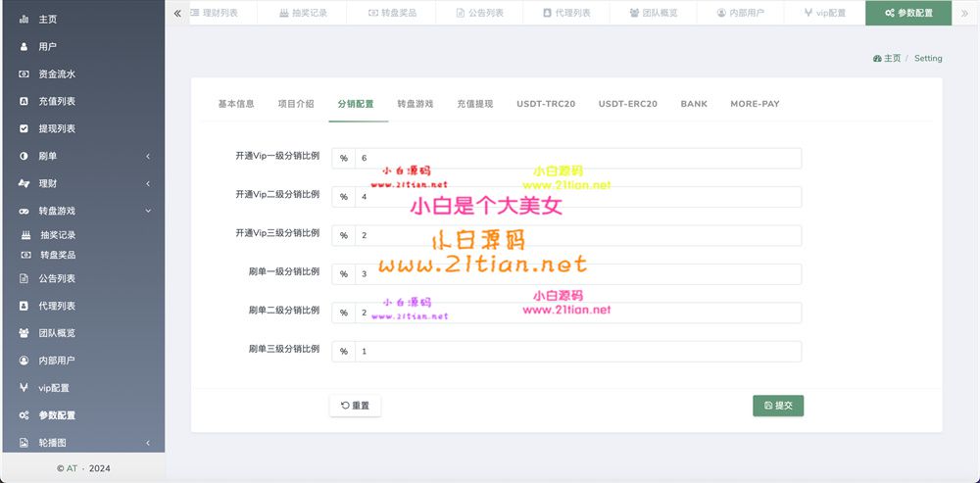Image resolution: width=980 pixels, height=483 pixels.
Task: Click the 参数配置 gears icon in the sidebar
Action: point(24,415)
